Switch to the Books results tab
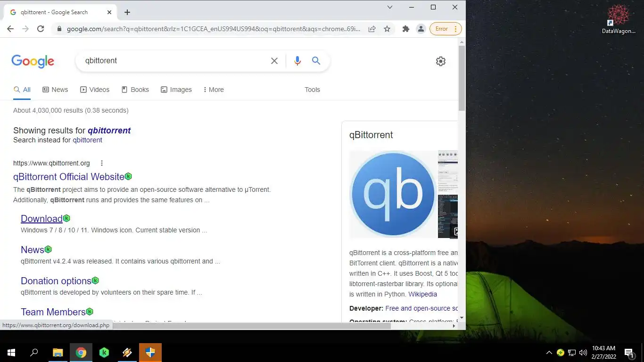This screenshot has height=362, width=644. 135,90
